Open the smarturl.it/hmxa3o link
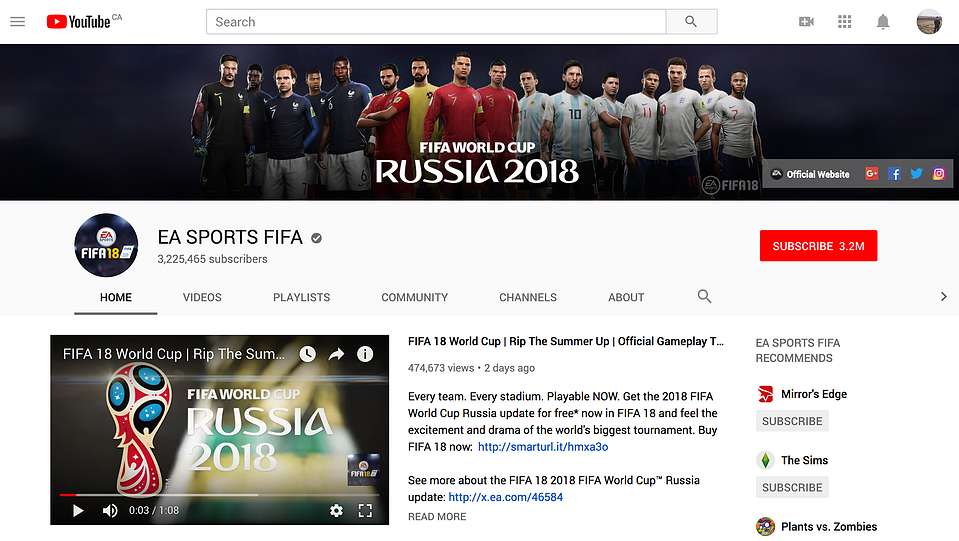Screen dimensions: 959x541 click(x=543, y=447)
